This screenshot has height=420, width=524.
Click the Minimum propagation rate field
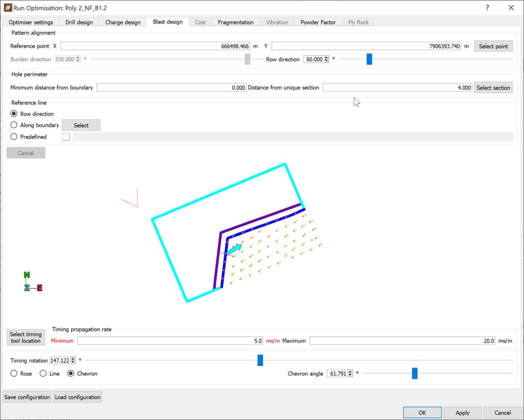click(x=170, y=341)
